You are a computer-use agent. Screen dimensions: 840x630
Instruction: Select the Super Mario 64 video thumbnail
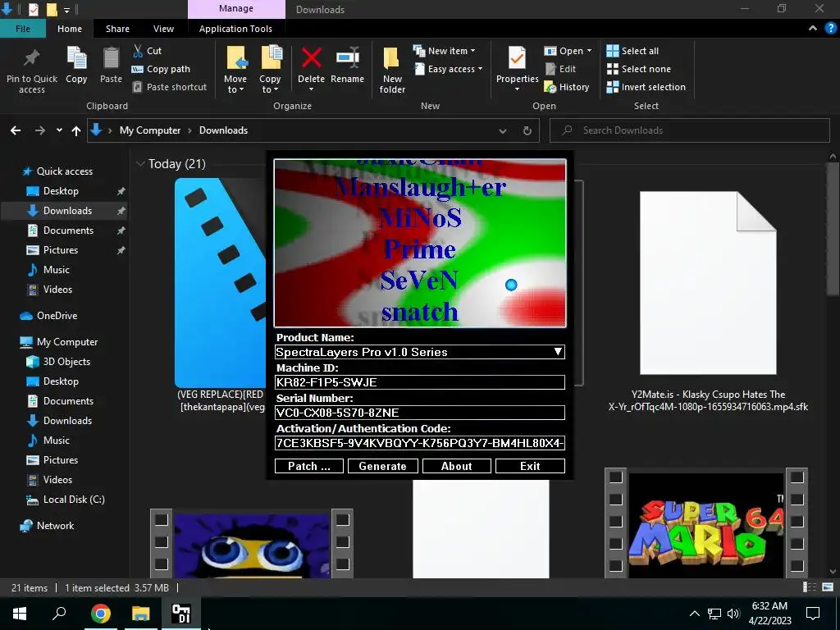706,524
